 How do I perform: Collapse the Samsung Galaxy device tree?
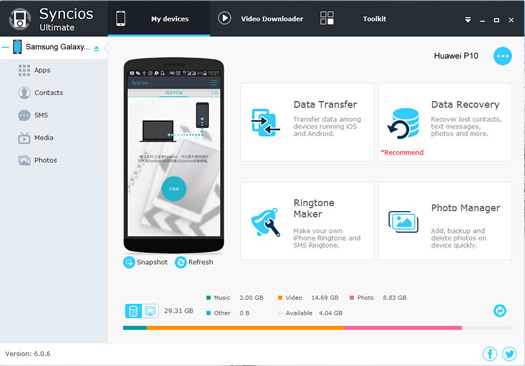(5, 47)
